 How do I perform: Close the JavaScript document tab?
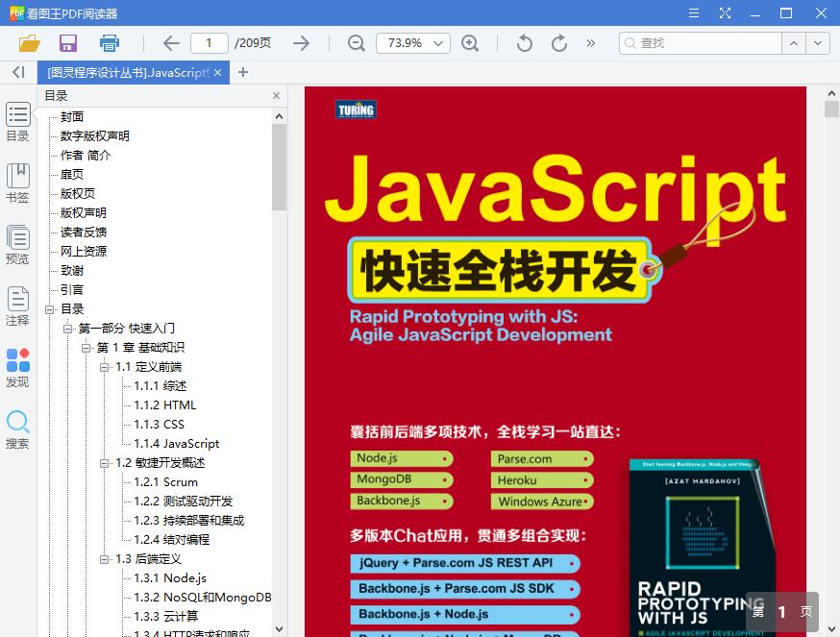217,72
